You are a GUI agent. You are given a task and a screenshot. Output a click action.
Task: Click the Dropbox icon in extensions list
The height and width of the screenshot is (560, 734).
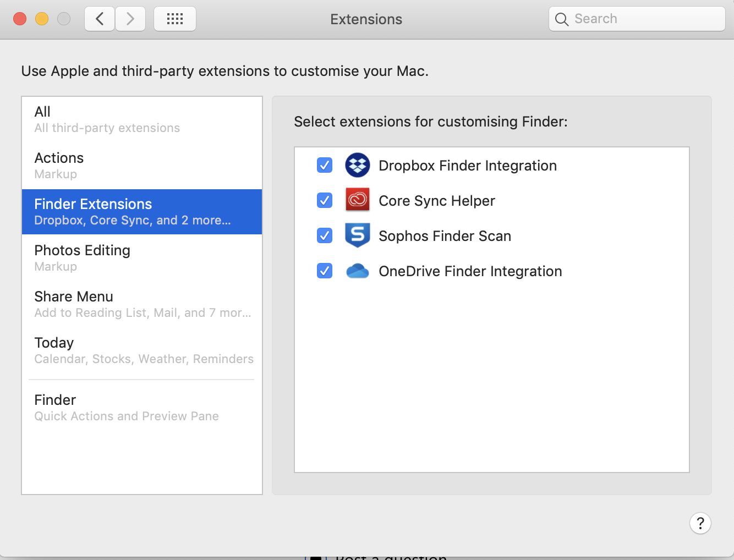[358, 165]
